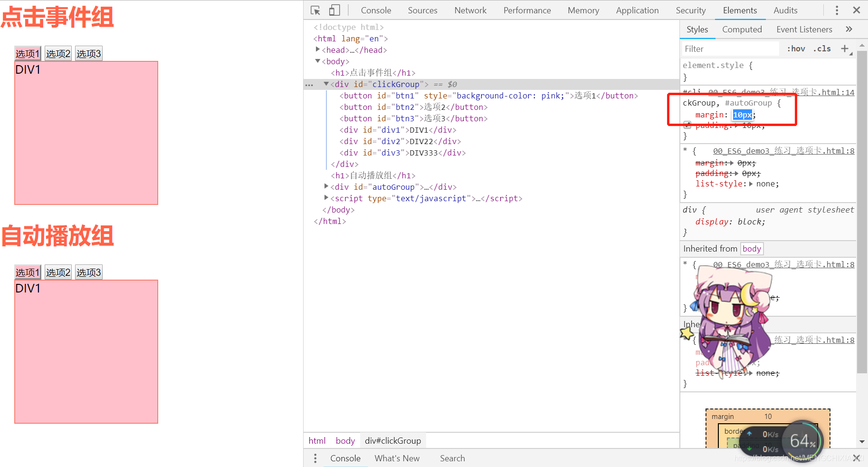Toggle the device toolbar icon
Screen dimensions: 868x467
[x=334, y=10]
